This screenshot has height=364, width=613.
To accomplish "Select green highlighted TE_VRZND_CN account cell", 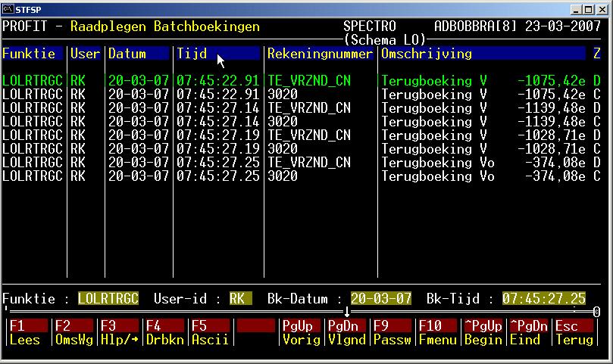I will coord(309,81).
